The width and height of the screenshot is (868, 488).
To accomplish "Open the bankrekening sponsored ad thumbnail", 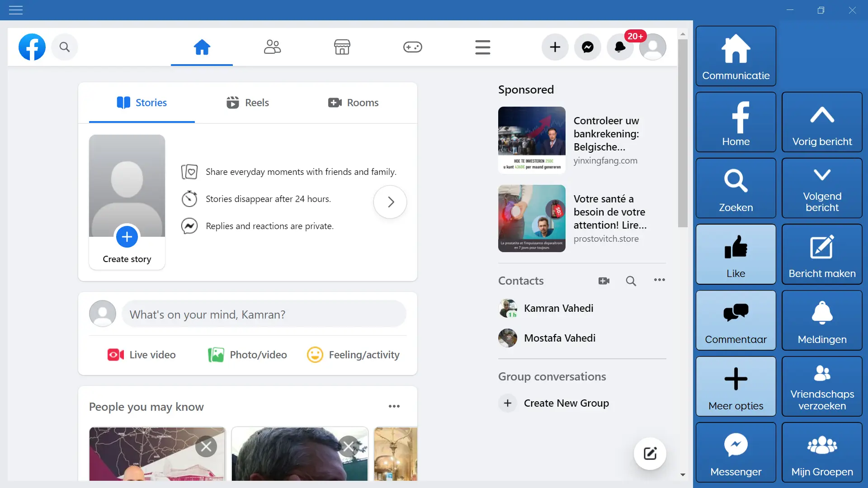I will (x=532, y=140).
